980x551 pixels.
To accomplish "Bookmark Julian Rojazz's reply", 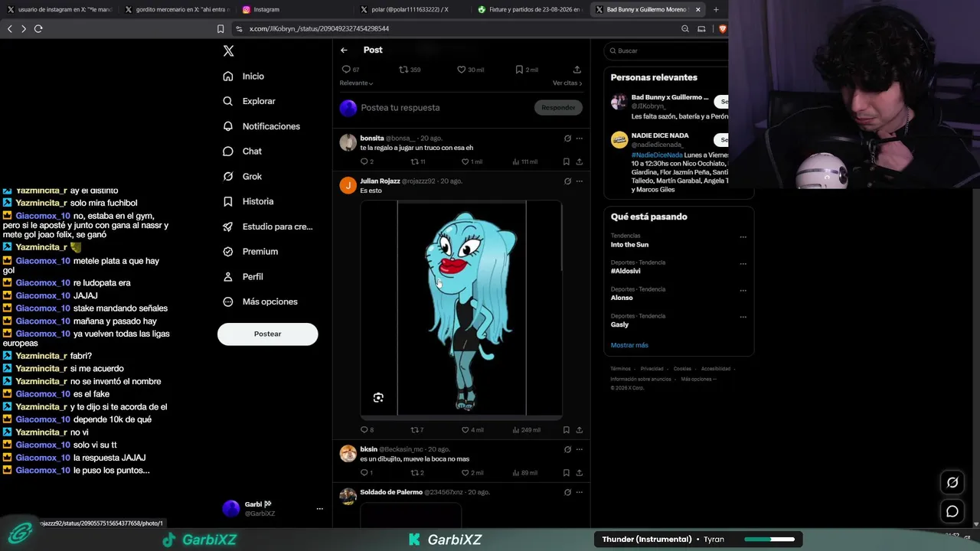I will (567, 429).
